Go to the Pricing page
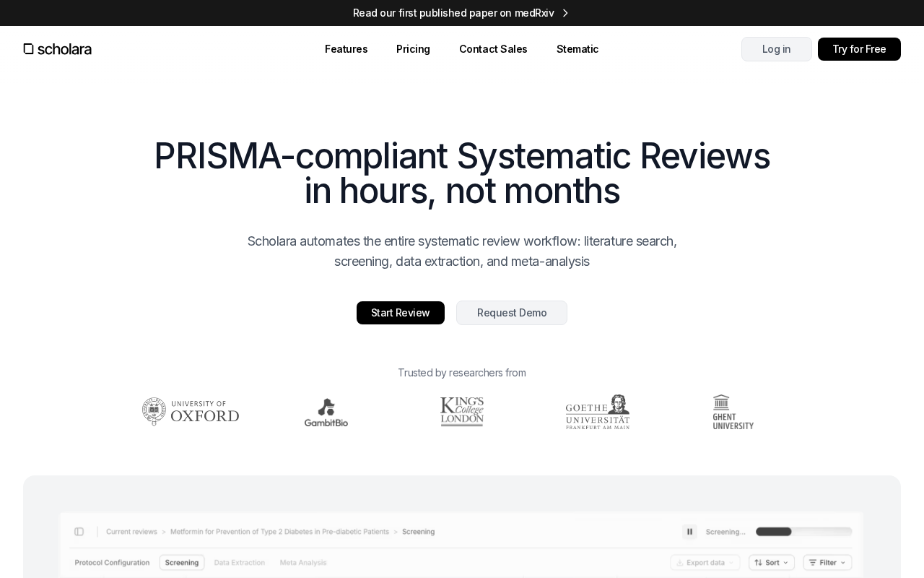Screen dimensions: 924x578 [413, 49]
